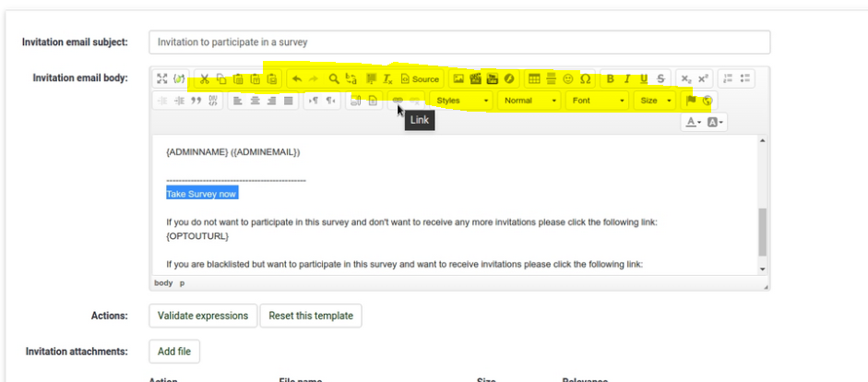Align text to the left
The width and height of the screenshot is (868, 382).
(237, 101)
